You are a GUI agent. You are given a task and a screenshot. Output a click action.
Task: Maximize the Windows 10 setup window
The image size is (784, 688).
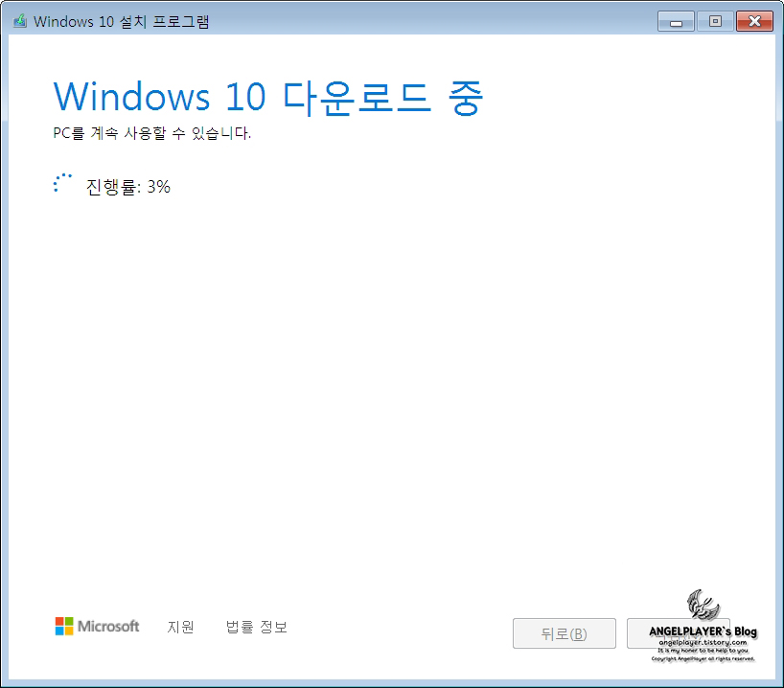(715, 21)
